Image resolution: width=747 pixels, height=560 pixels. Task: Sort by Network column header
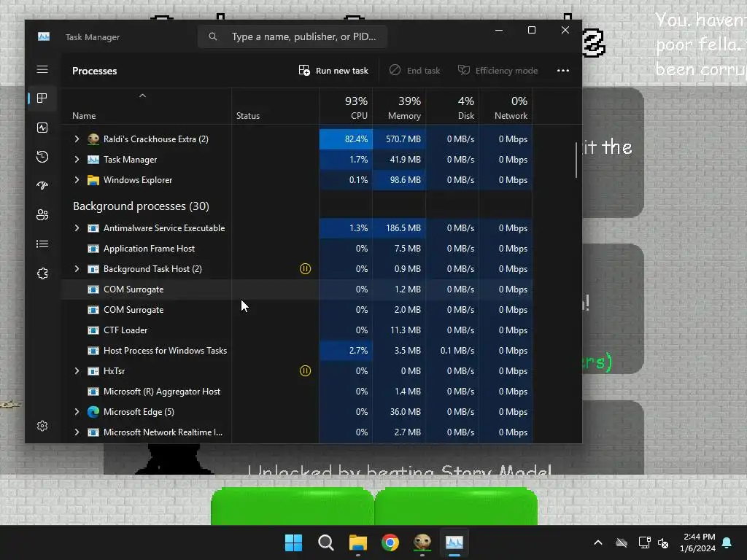click(506, 108)
